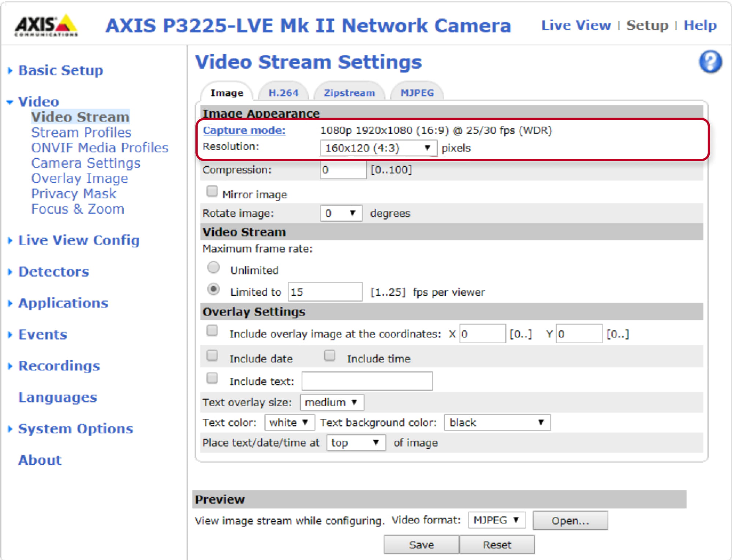
Task: Click the AXIS Communications logo
Action: (46, 25)
